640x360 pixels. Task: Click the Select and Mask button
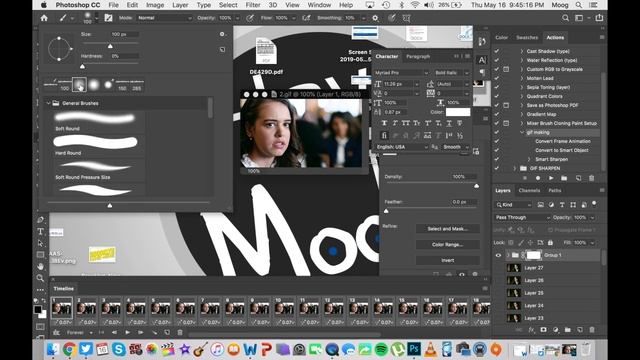coord(447,229)
